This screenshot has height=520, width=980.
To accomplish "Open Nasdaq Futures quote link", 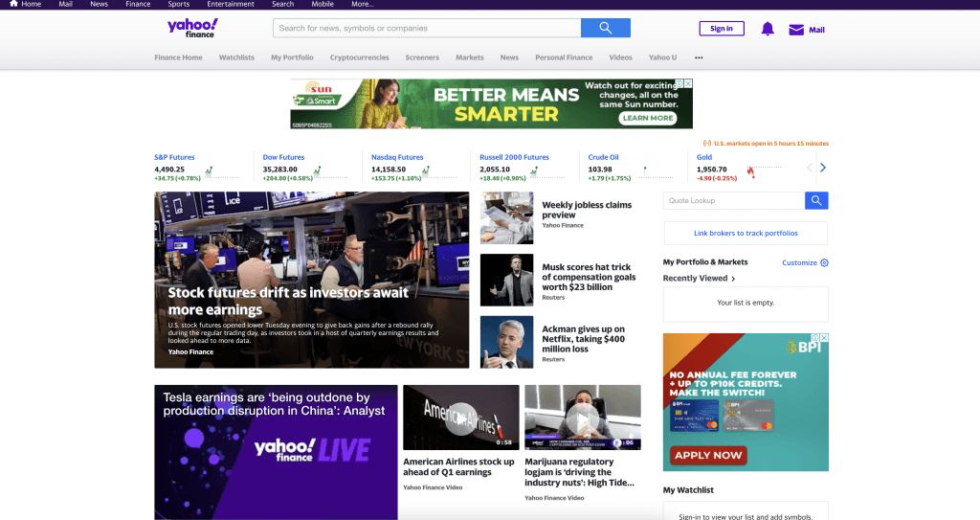I will pos(397,157).
